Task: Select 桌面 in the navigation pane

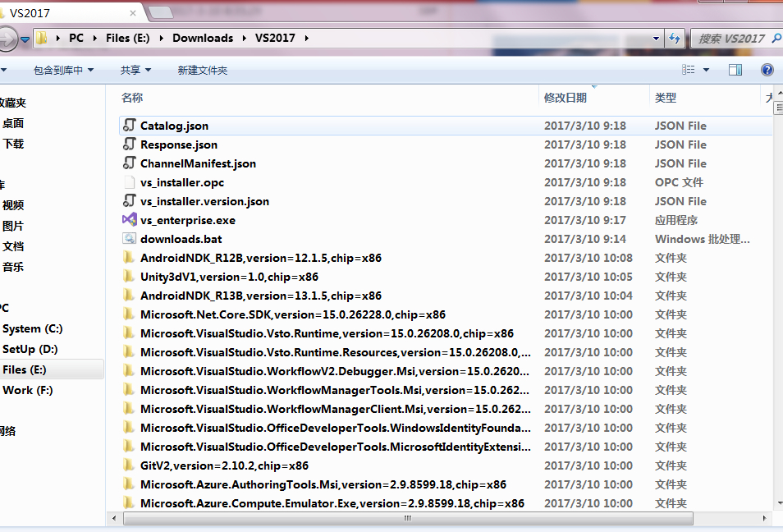Action: 13,123
